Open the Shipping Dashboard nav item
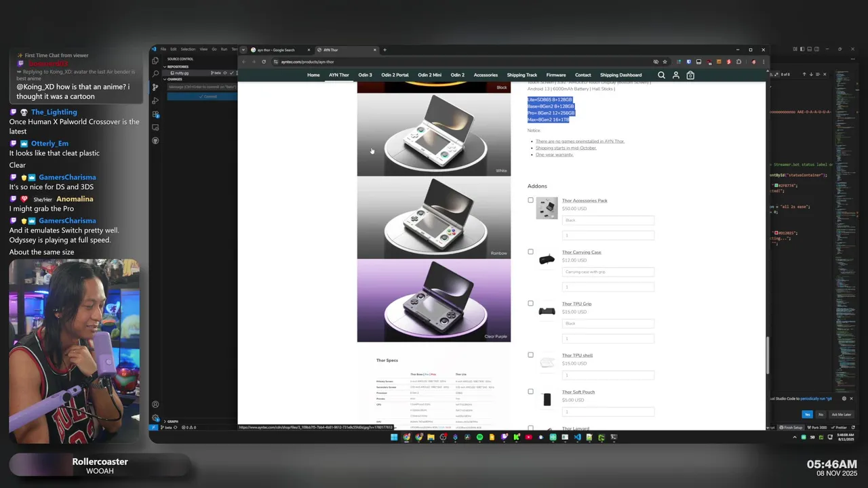This screenshot has height=488, width=868. tap(620, 75)
